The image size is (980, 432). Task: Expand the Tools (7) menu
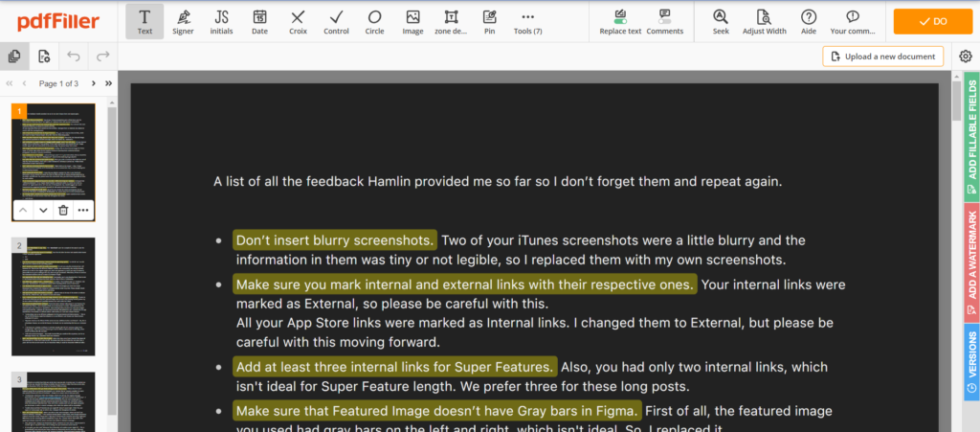[x=527, y=21]
